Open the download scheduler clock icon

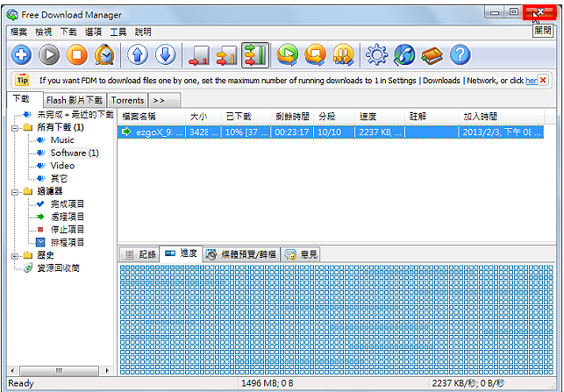[x=104, y=55]
